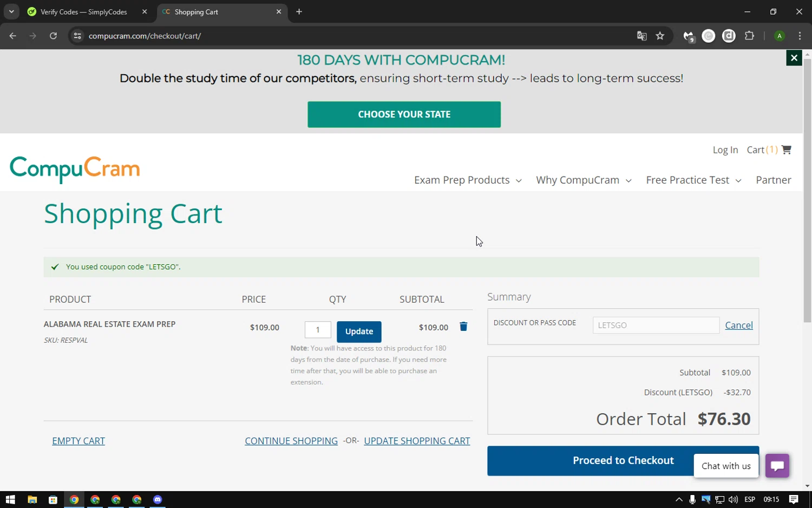Open the Partner menu item
The height and width of the screenshot is (508, 812).
(774, 180)
